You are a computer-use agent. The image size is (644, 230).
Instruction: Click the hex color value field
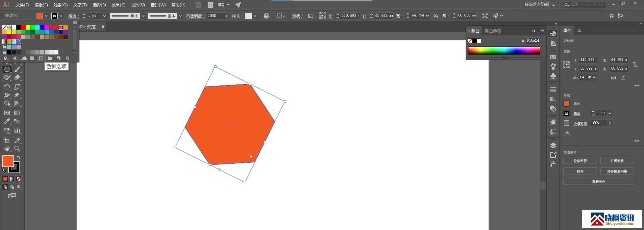(533, 41)
